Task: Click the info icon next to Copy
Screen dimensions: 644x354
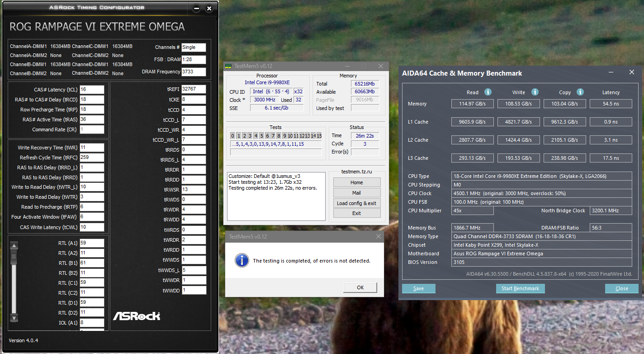Action: [580, 92]
